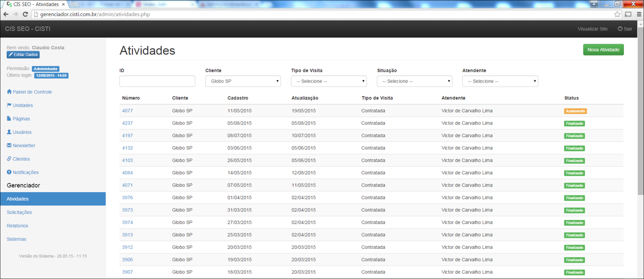Open activity number 3906

tap(128, 260)
